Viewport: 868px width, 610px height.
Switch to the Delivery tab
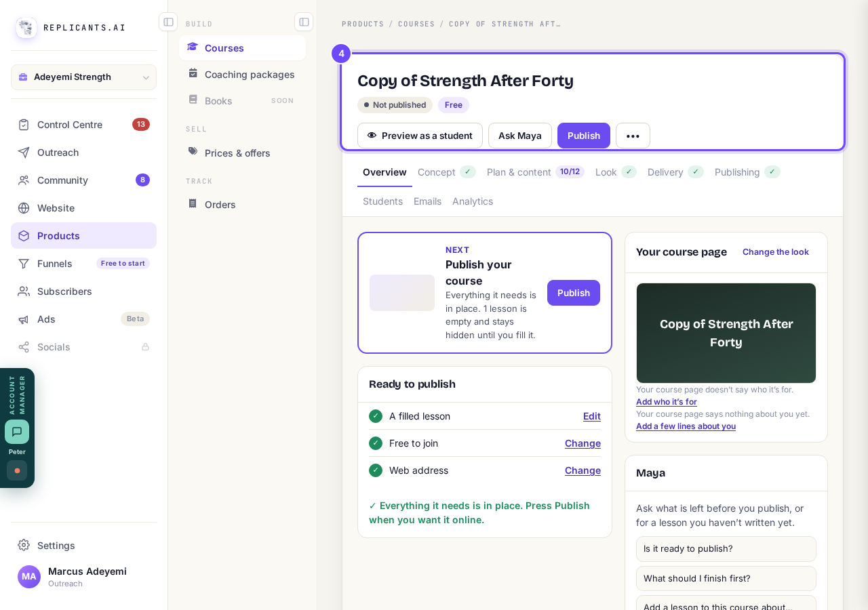676,172
